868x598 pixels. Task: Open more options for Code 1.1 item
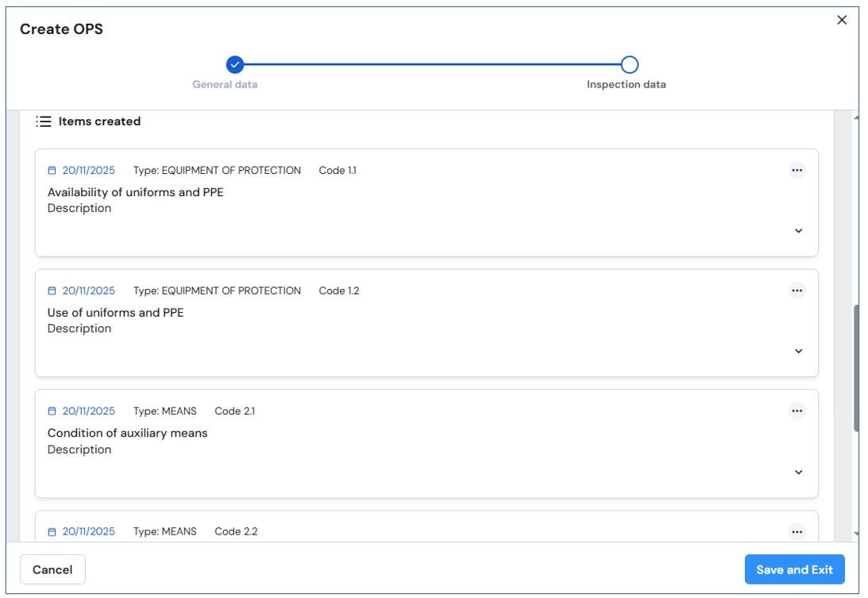point(797,170)
